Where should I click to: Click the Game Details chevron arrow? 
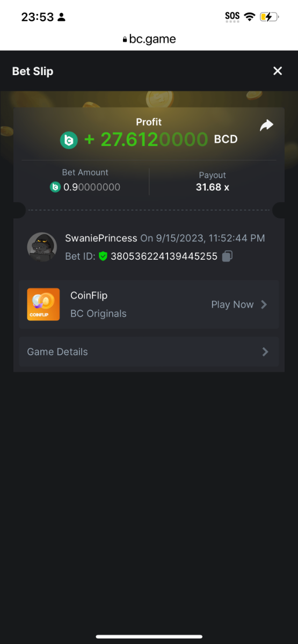tap(265, 352)
